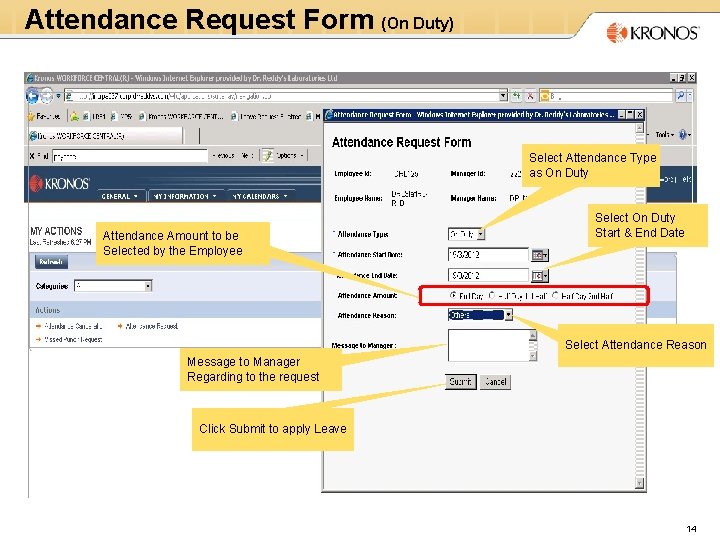
Task: Open the Start Date calendar picker icon
Action: (540, 255)
